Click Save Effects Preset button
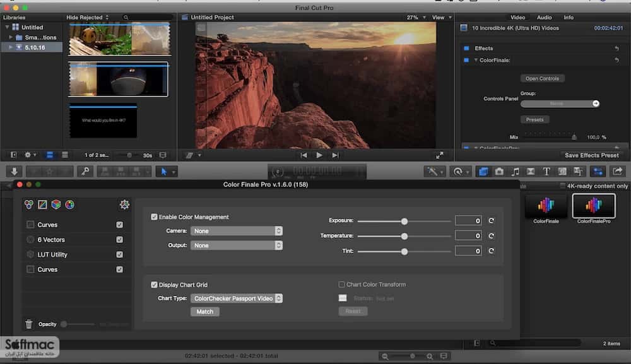The image size is (631, 364). click(592, 155)
